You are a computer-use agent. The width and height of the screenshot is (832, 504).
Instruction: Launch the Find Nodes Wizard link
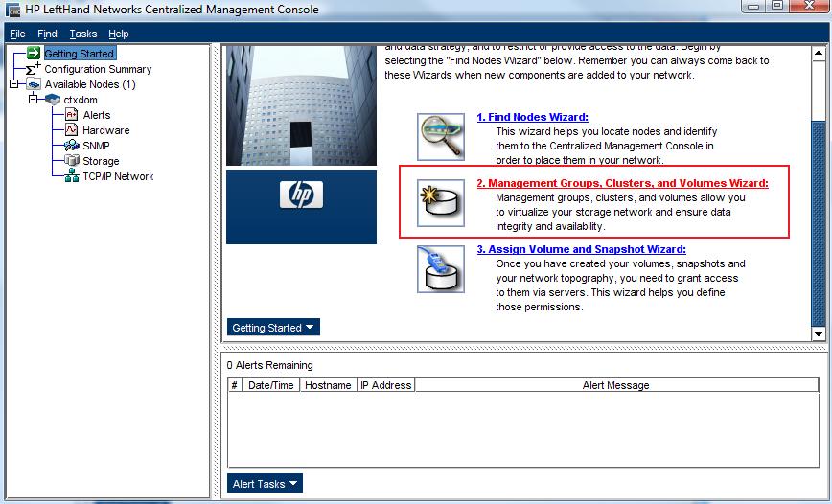point(532,117)
